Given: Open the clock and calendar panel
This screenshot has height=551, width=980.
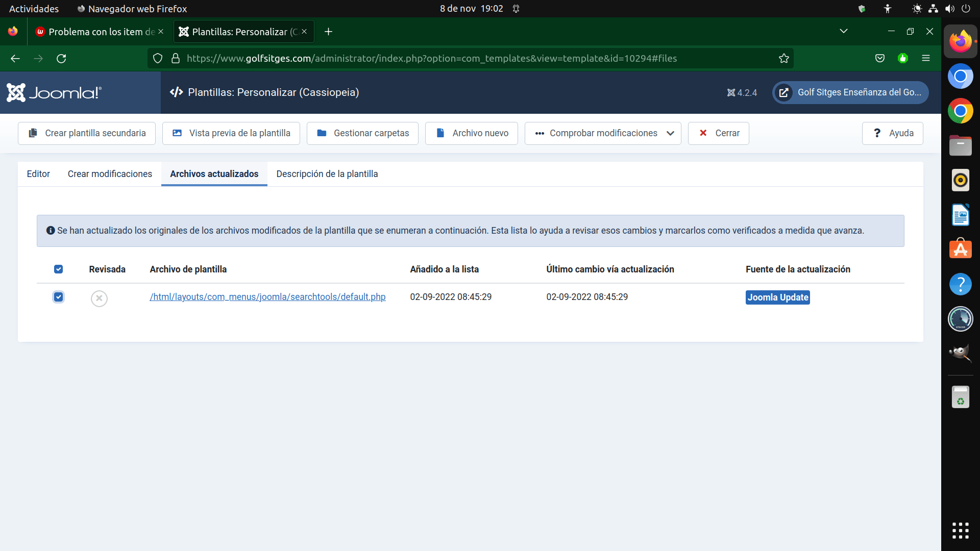Looking at the screenshot, I should point(472,9).
